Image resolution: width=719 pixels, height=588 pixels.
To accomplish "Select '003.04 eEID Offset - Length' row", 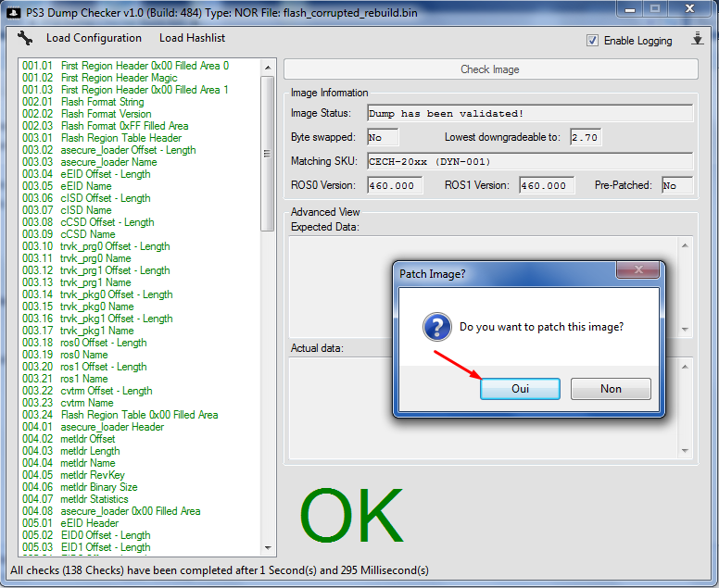I will coord(86,174).
